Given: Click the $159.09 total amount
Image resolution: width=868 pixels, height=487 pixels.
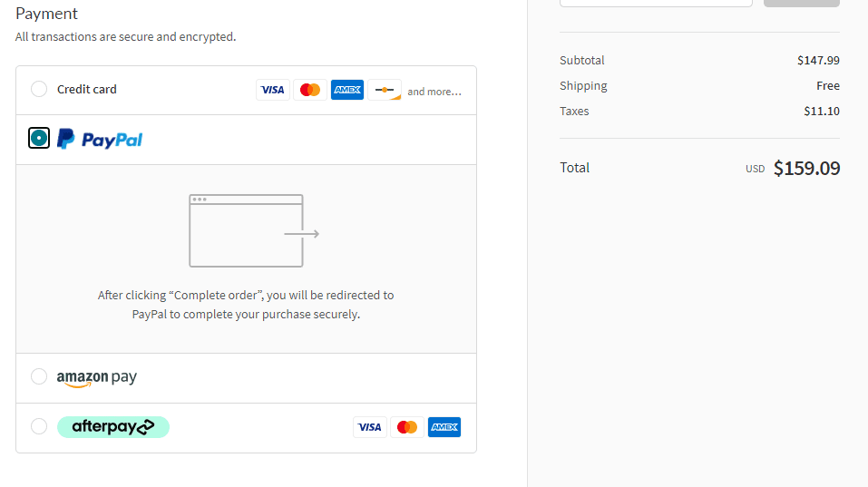Looking at the screenshot, I should click(x=806, y=169).
